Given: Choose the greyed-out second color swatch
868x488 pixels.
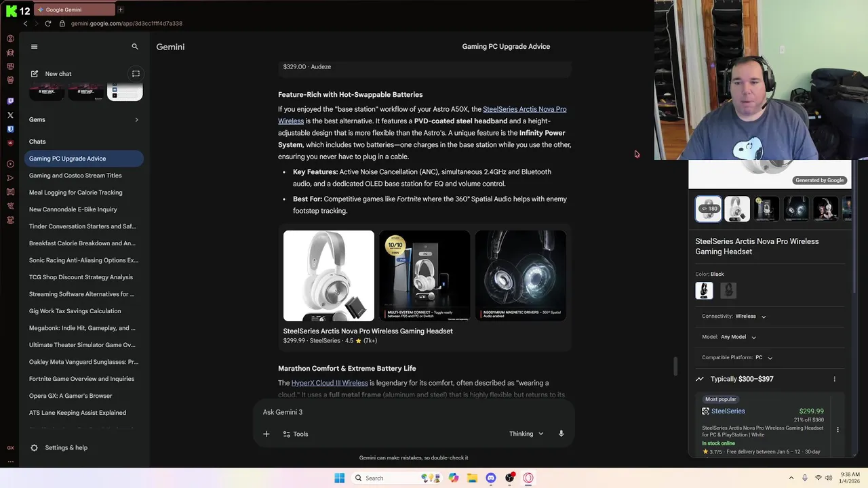Looking at the screenshot, I should tap(728, 290).
